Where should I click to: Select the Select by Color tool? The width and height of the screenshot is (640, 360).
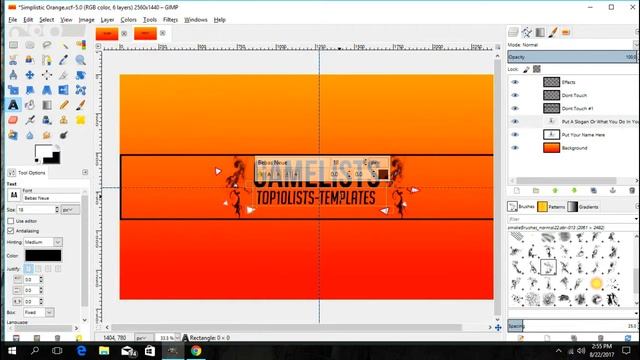[x=80, y=45]
